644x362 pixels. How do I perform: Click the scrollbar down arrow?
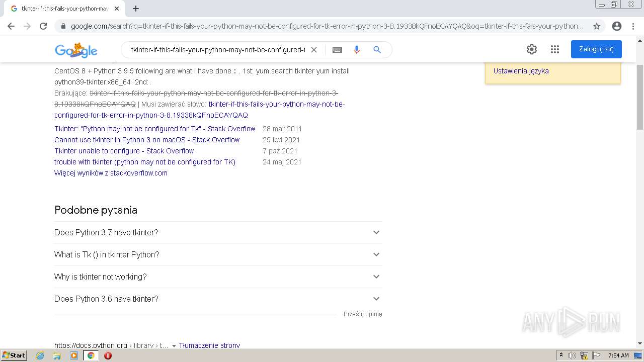[640, 343]
